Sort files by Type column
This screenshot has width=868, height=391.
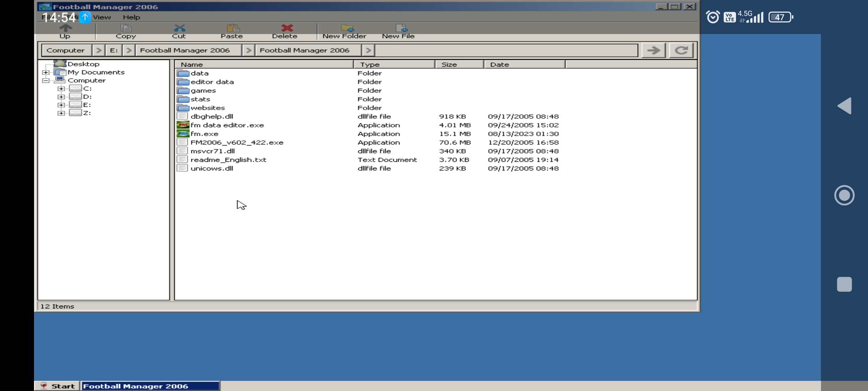tap(395, 64)
